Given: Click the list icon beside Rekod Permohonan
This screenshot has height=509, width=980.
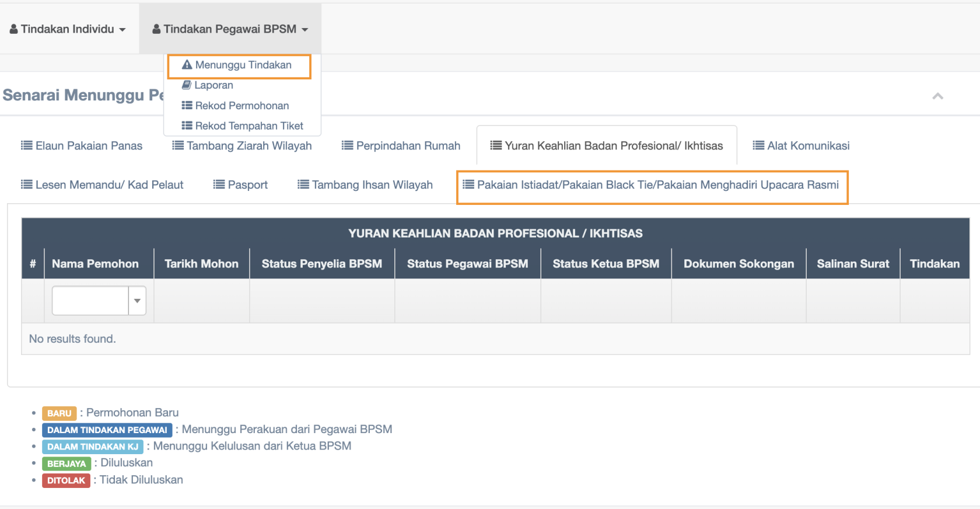Looking at the screenshot, I should click(187, 106).
